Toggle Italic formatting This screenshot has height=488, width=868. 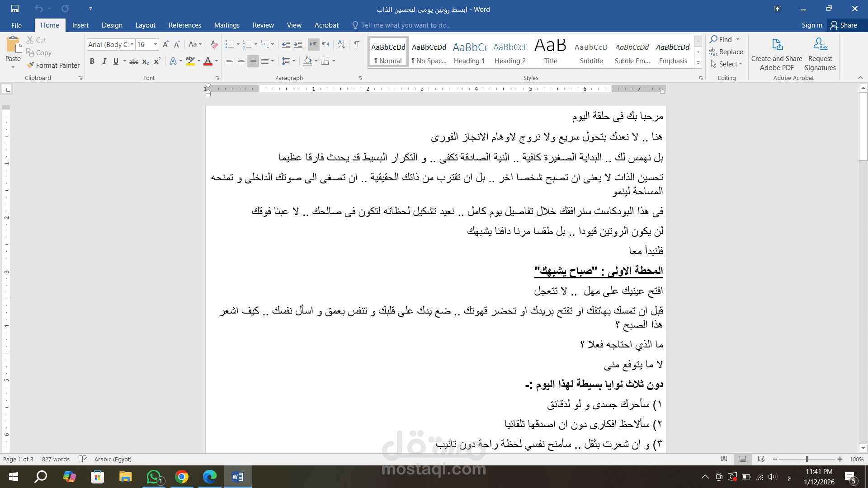click(104, 61)
